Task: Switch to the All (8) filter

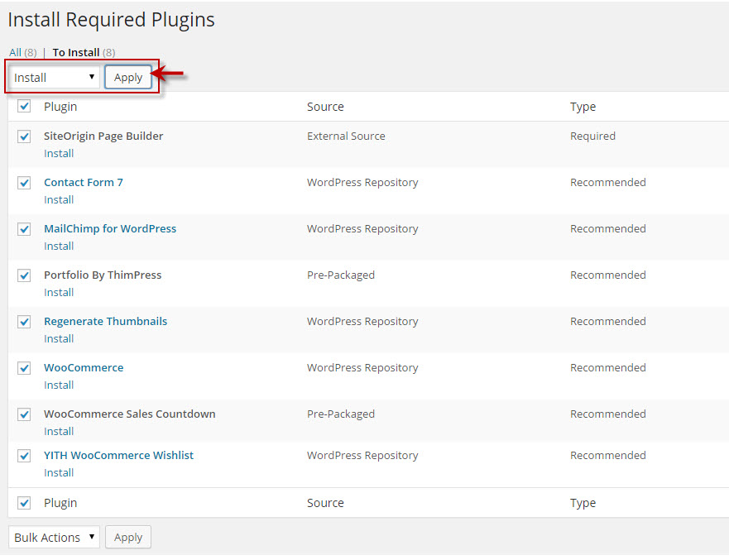Action: point(23,52)
